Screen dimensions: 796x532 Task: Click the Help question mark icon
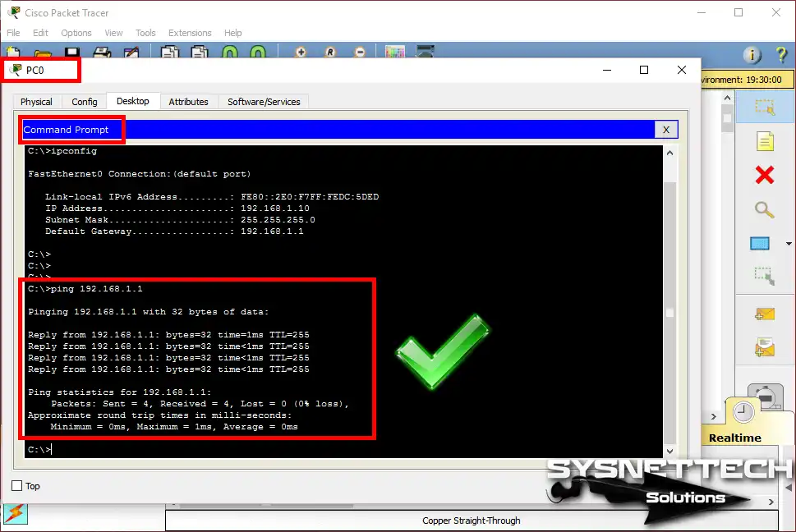click(x=782, y=54)
